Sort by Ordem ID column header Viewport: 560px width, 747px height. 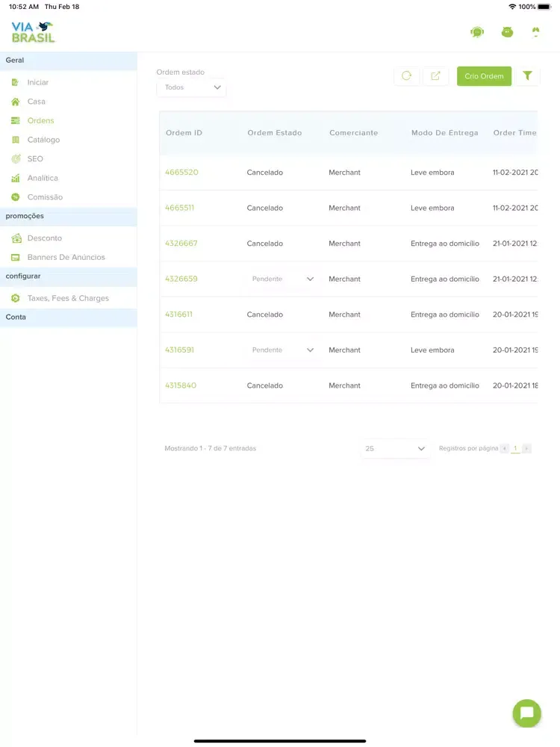[x=184, y=133]
